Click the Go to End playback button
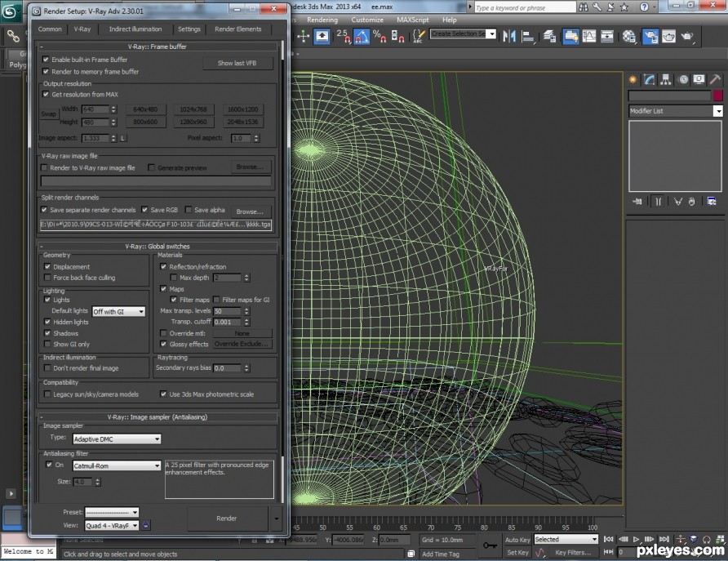 [x=664, y=539]
